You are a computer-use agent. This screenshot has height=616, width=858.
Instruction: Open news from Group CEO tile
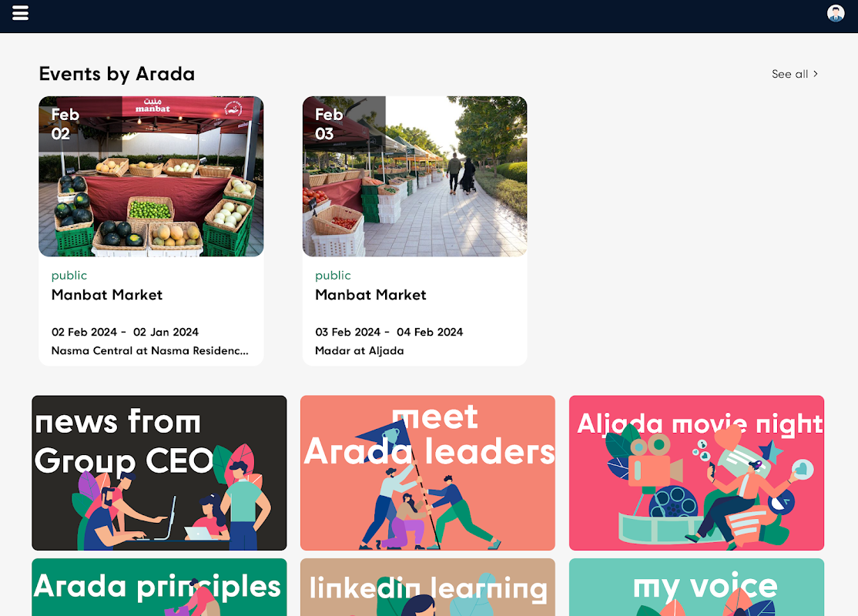click(159, 473)
